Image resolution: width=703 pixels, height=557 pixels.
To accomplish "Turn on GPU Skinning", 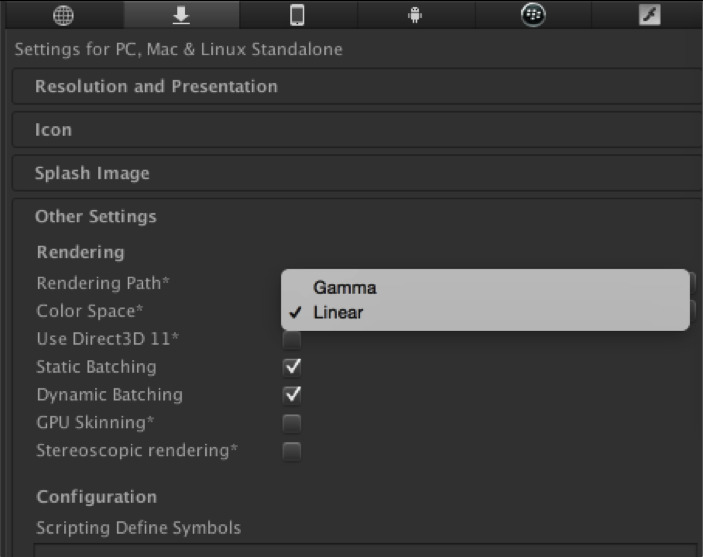I will [292, 423].
